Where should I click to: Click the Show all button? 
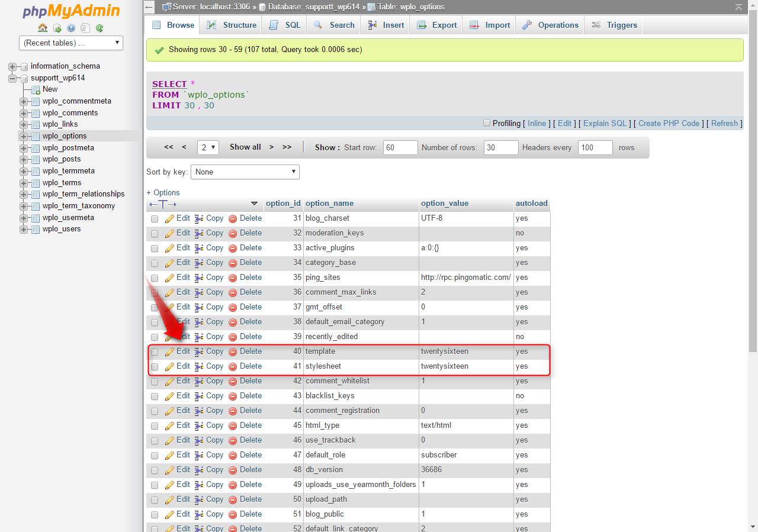[245, 147]
